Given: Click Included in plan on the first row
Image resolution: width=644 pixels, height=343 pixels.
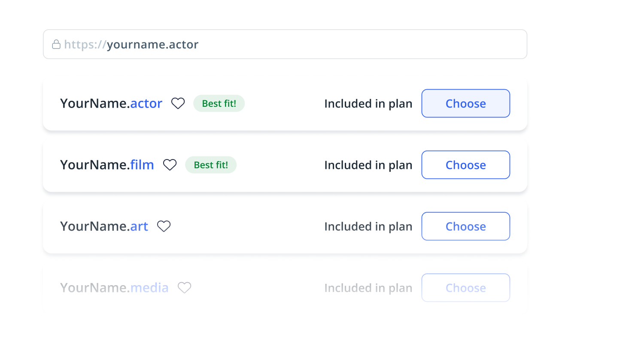Looking at the screenshot, I should click(368, 103).
